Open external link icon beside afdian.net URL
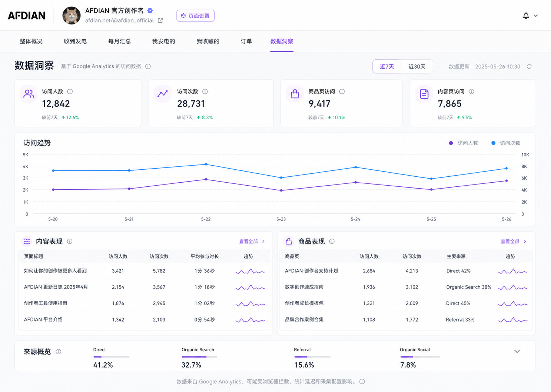The image size is (551, 392). coord(160,20)
